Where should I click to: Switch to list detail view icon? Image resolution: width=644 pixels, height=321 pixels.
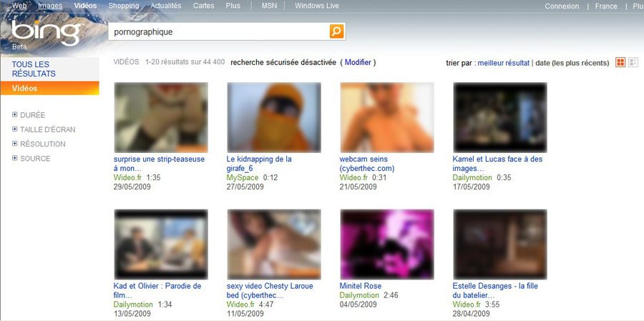pos(633,62)
